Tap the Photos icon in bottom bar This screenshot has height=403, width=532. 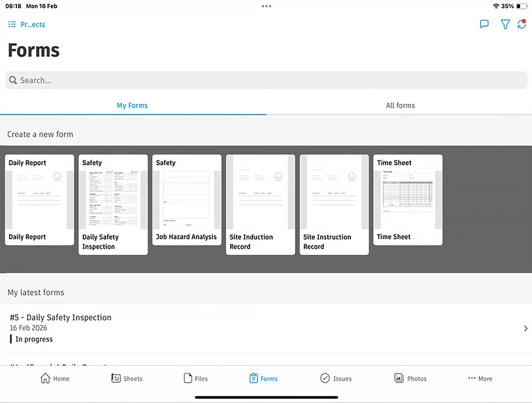point(399,378)
